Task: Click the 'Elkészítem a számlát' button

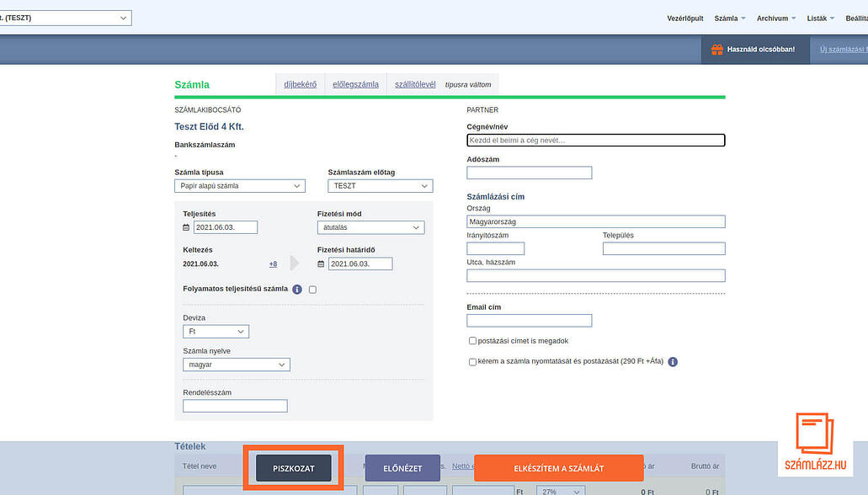Action: tap(558, 468)
